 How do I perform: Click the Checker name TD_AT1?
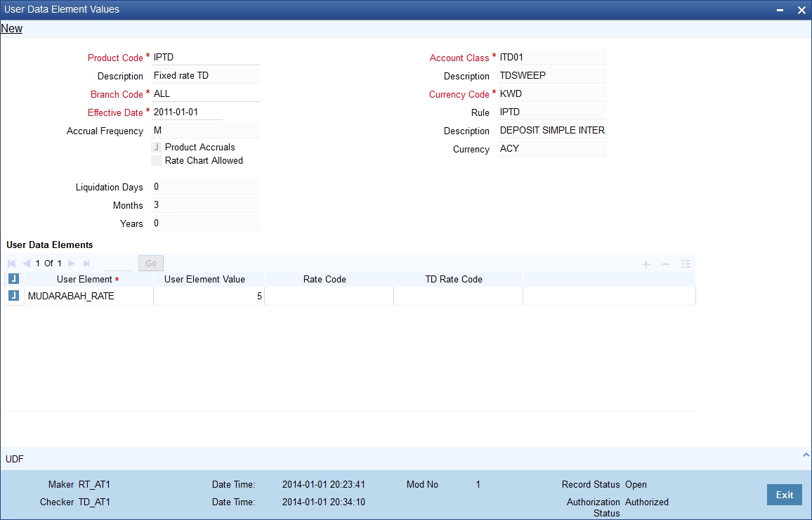(94, 502)
